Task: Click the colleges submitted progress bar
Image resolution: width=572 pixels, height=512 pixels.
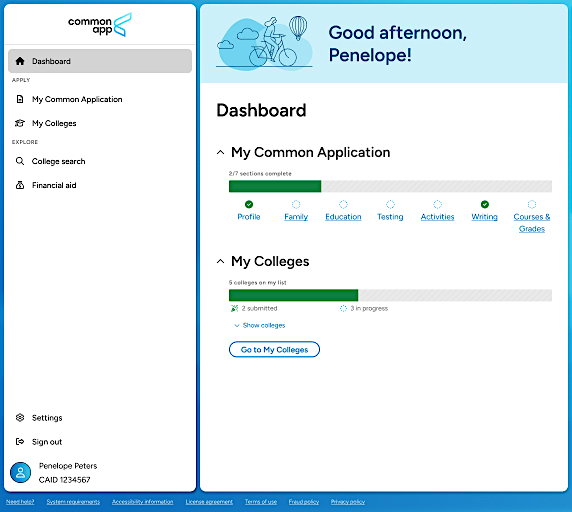Action: tap(390, 295)
